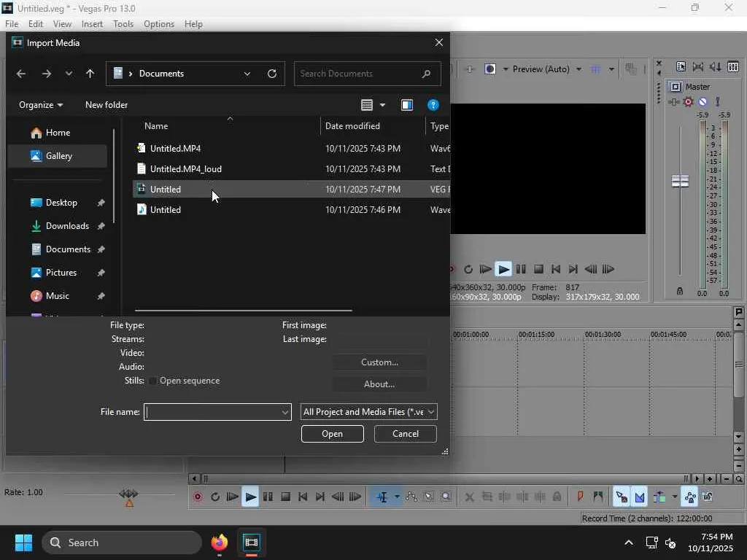This screenshot has width=747, height=560.
Task: Toggle Automatic Crossfades on the toolbar
Action: coord(640,497)
